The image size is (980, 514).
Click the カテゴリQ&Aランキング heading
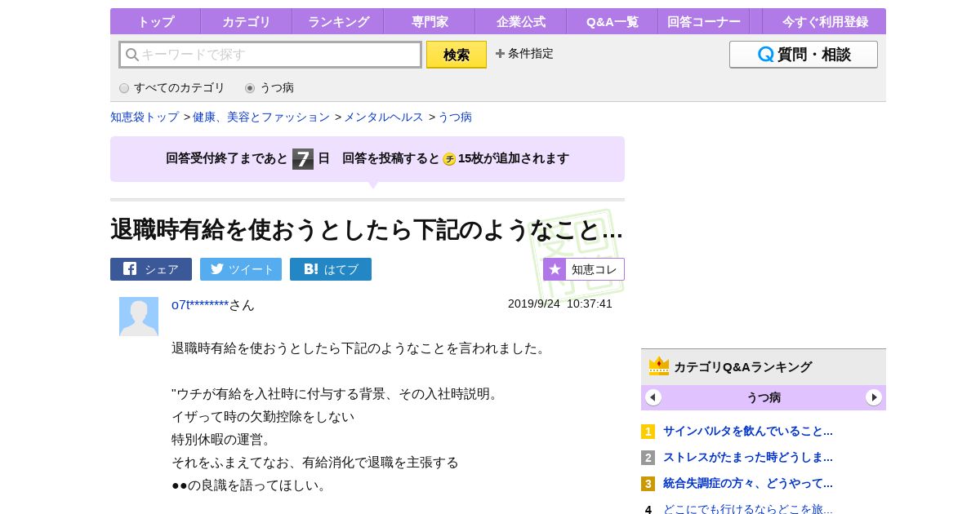tap(742, 367)
